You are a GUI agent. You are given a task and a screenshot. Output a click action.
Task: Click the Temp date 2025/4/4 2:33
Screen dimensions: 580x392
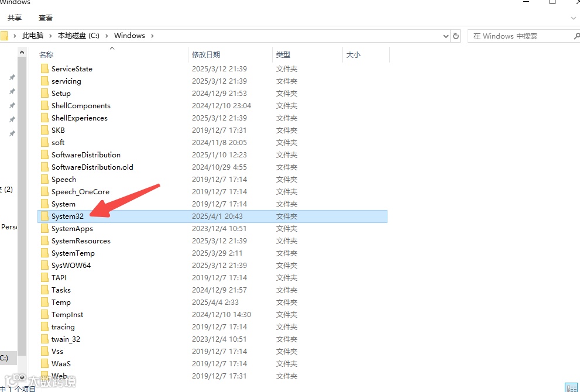(215, 302)
